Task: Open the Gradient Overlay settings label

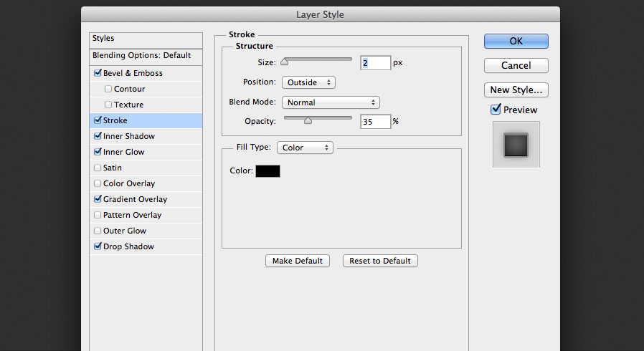Action: tap(135, 199)
